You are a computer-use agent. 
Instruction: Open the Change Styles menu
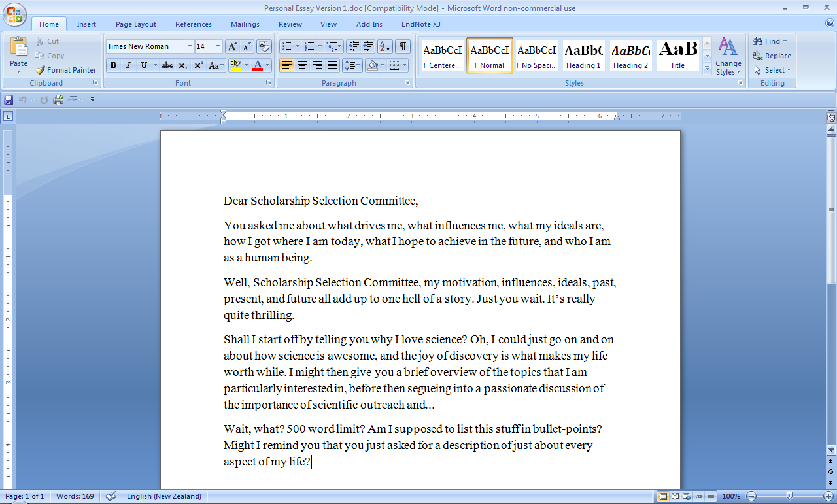[728, 56]
